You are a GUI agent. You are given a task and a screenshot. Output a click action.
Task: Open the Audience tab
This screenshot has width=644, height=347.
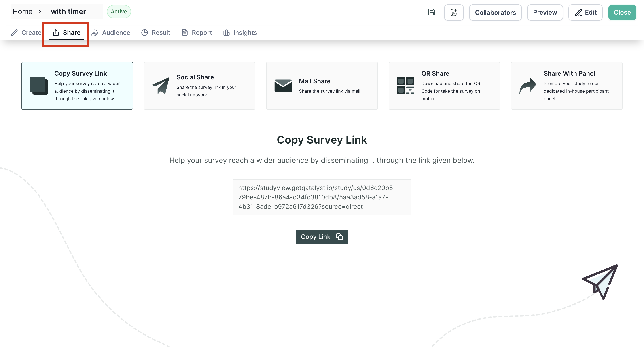[x=111, y=32]
